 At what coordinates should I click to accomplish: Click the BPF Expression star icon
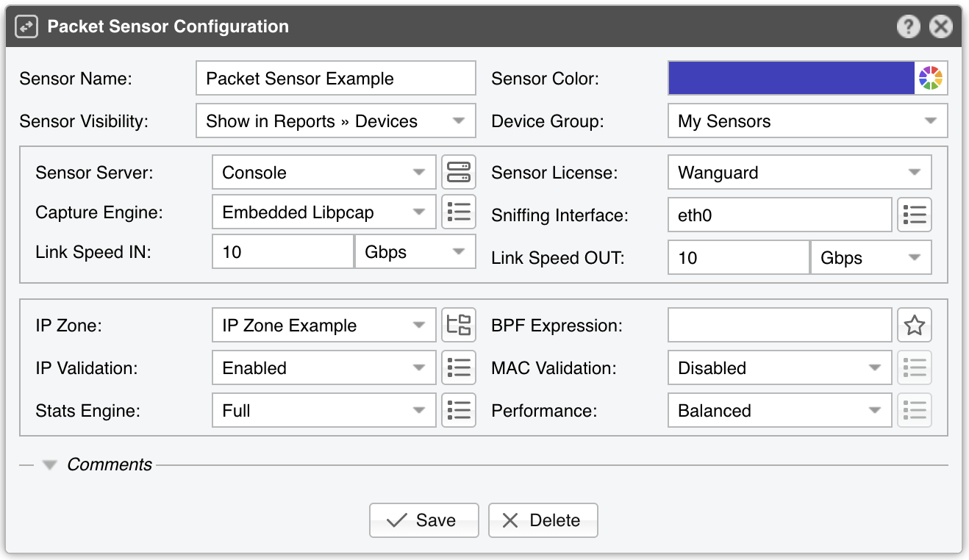coord(915,326)
